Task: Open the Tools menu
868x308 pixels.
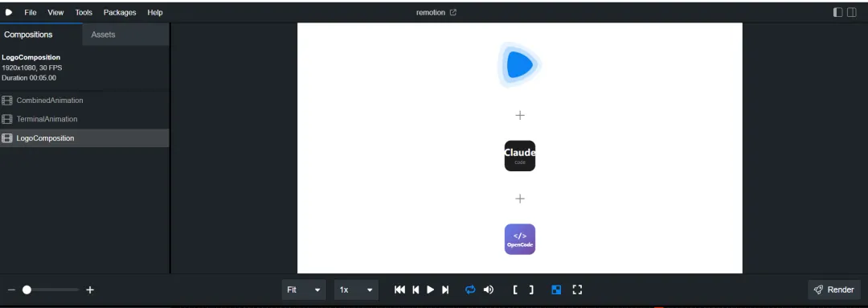Action: point(84,12)
